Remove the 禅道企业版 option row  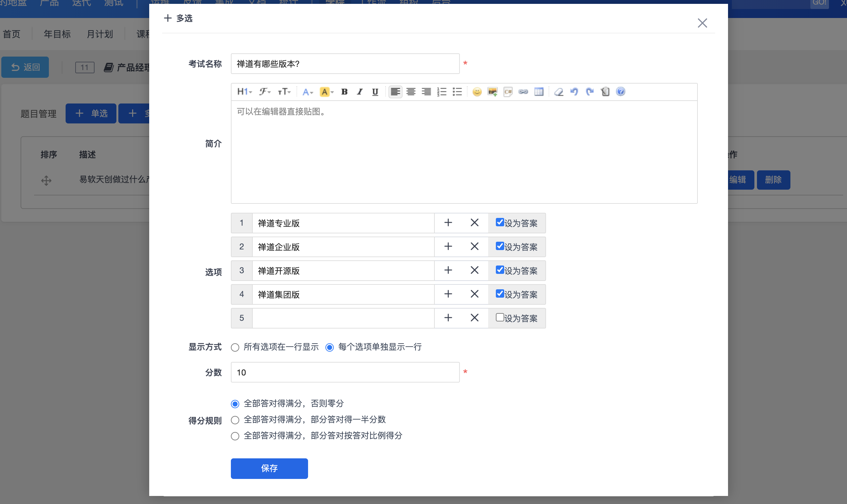click(x=475, y=247)
